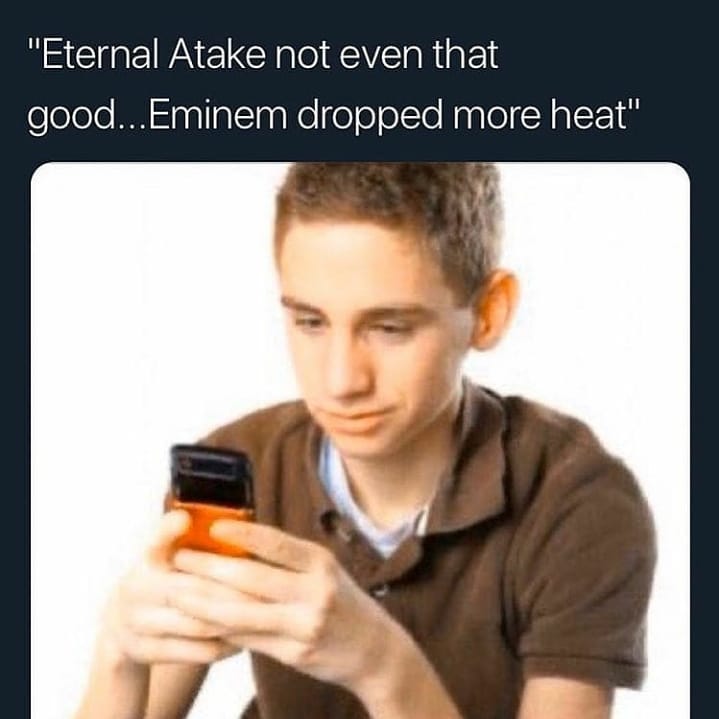The height and width of the screenshot is (719, 719).
Task: Click the person's brown polo shirt
Action: 527,550
